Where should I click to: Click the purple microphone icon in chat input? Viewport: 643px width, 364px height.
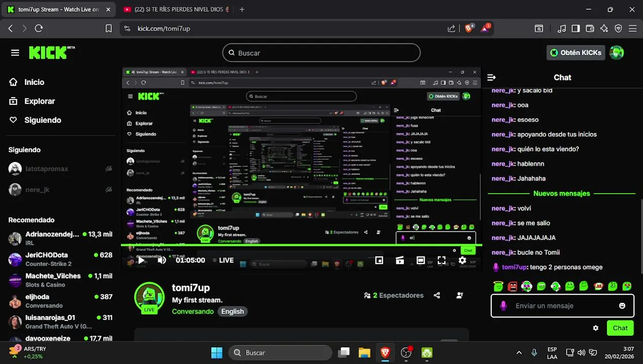503,306
